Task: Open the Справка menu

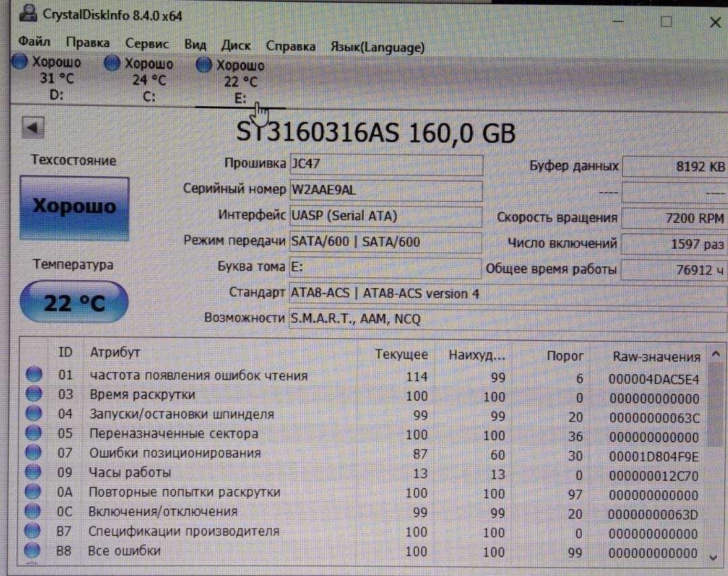Action: click(290, 46)
